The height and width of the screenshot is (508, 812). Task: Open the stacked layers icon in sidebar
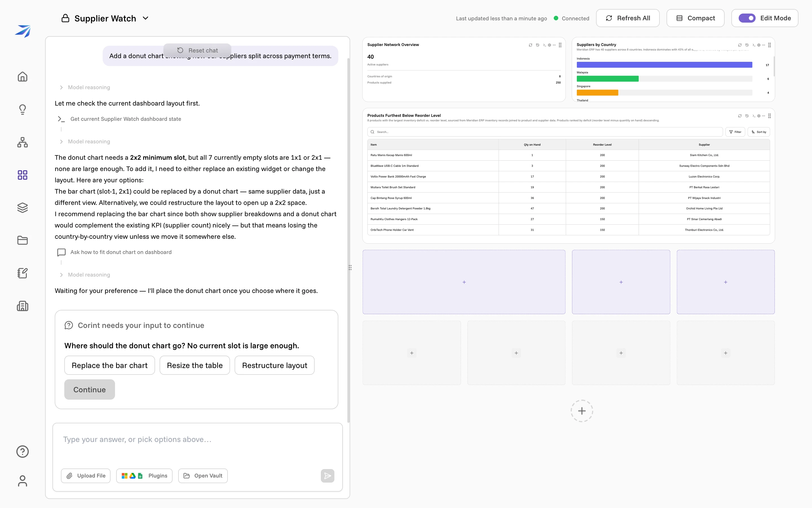click(23, 208)
